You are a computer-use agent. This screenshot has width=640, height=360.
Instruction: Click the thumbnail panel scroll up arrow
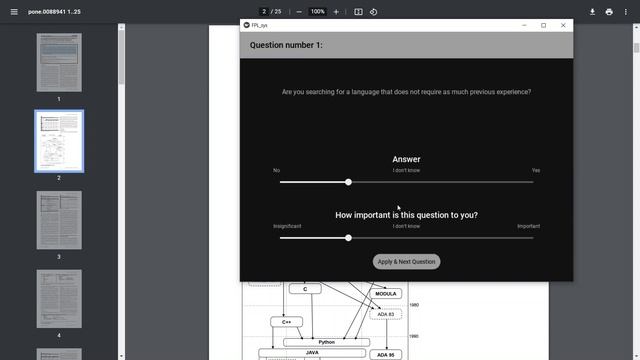121,27
